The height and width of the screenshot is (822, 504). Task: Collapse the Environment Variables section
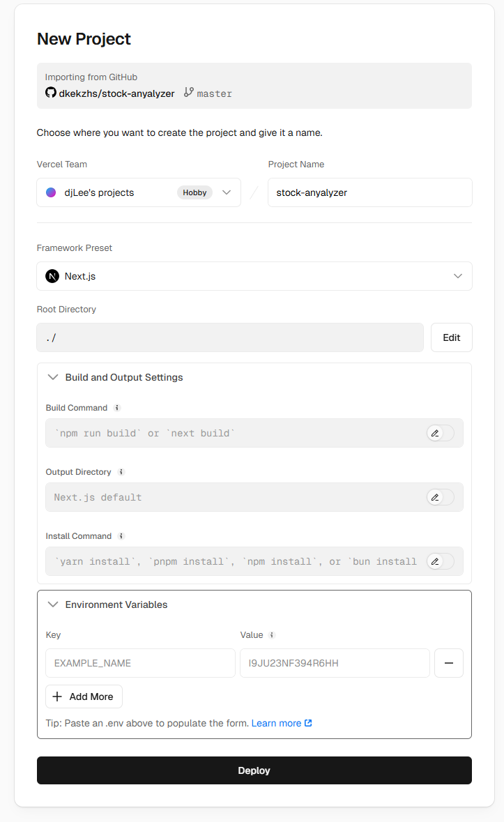[53, 604]
